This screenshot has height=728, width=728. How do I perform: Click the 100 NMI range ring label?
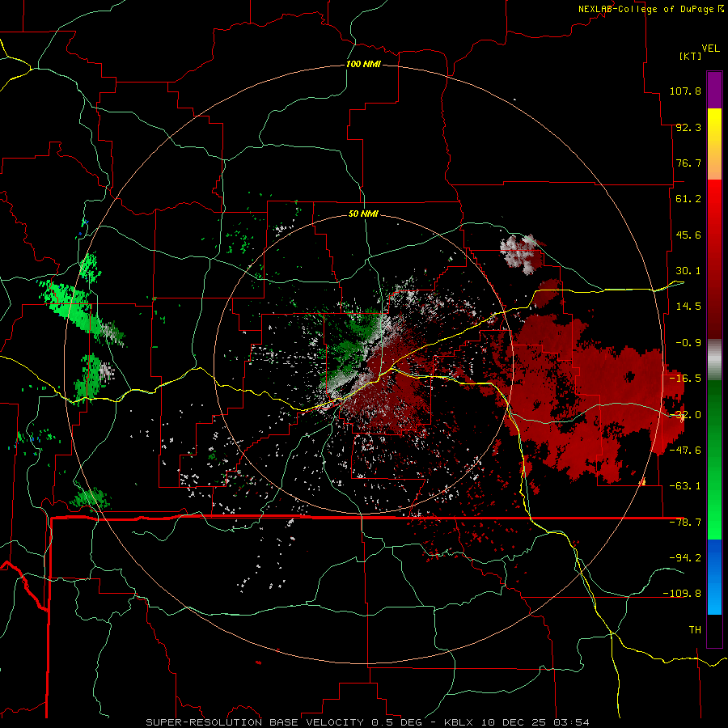[363, 64]
